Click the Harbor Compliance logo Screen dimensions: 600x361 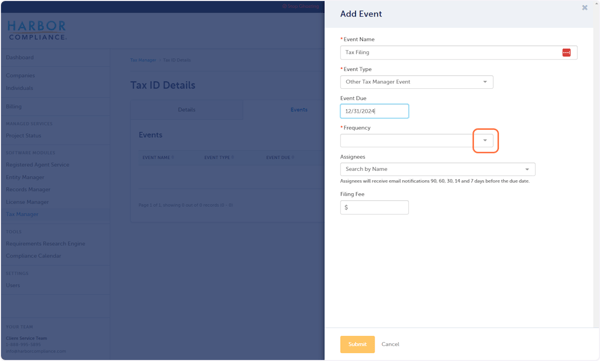click(37, 31)
